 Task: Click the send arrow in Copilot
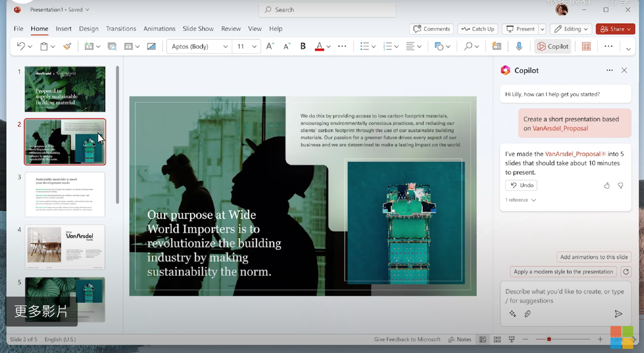point(618,314)
